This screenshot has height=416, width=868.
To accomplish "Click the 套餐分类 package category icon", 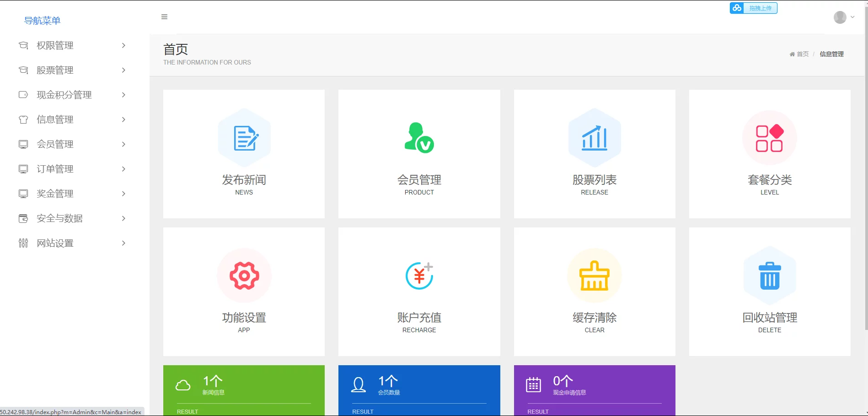I will (x=769, y=137).
